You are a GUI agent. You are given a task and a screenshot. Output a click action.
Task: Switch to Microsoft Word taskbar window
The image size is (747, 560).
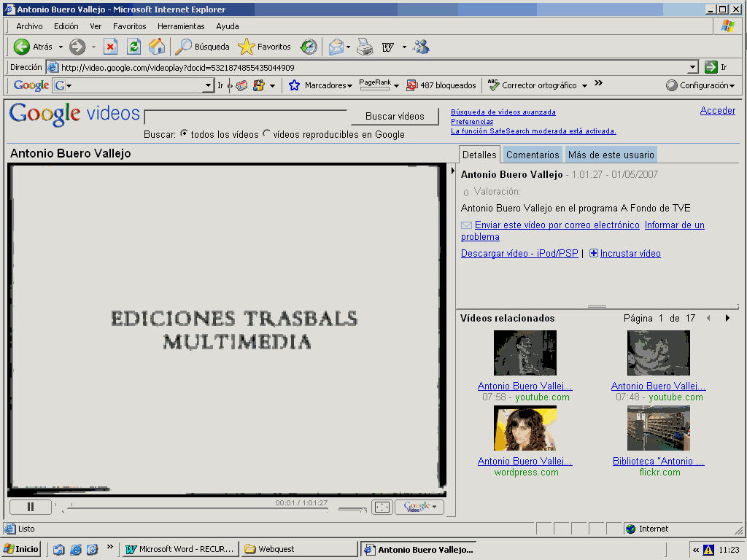coord(179,549)
